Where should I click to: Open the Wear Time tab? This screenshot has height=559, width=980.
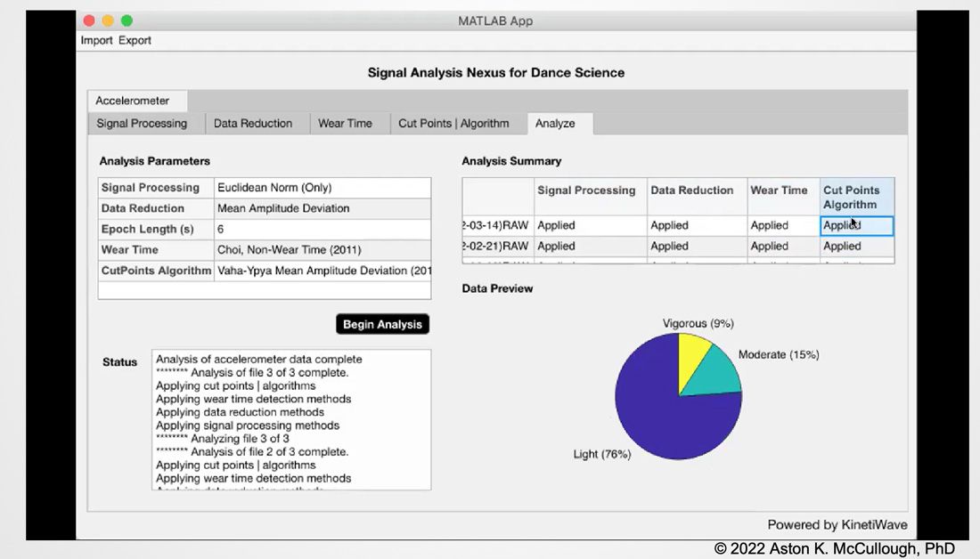(x=349, y=123)
